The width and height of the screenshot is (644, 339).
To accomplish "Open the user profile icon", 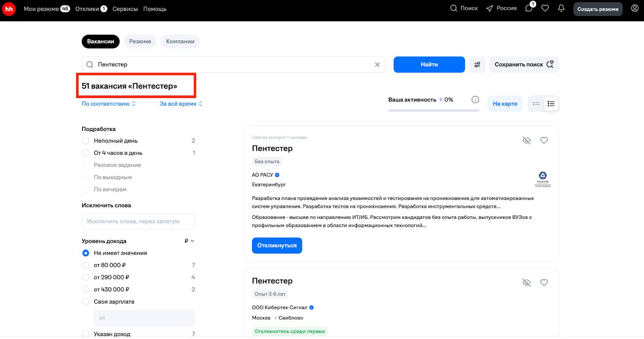I will [635, 8].
